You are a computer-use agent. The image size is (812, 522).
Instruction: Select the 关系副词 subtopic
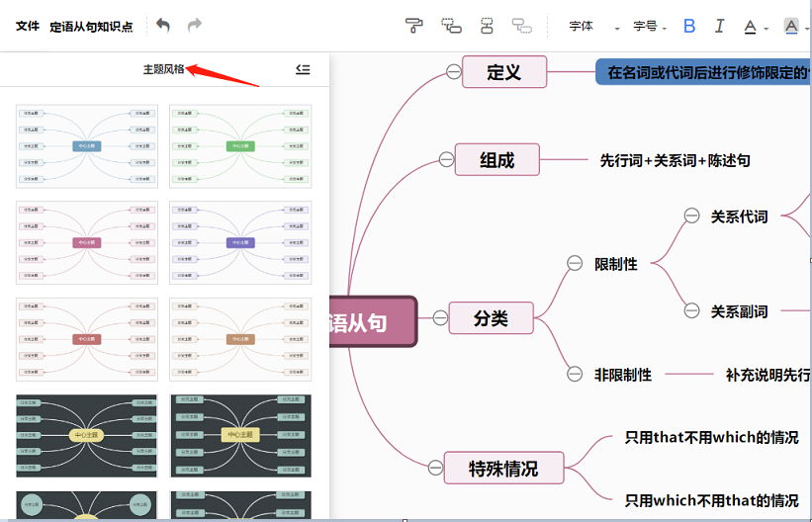[x=739, y=311]
